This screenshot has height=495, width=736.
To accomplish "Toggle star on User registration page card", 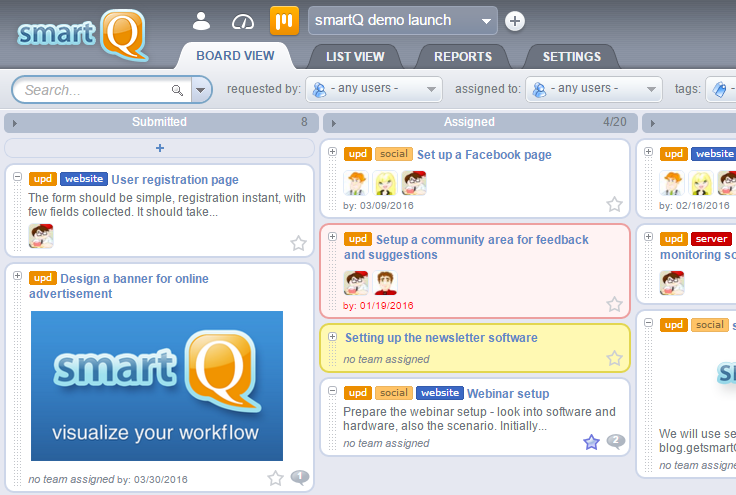I will coord(298,242).
